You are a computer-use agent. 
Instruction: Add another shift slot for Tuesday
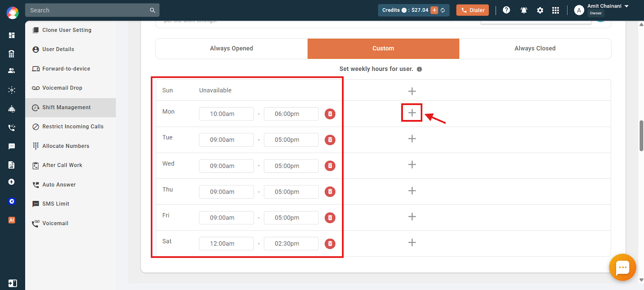tap(412, 139)
